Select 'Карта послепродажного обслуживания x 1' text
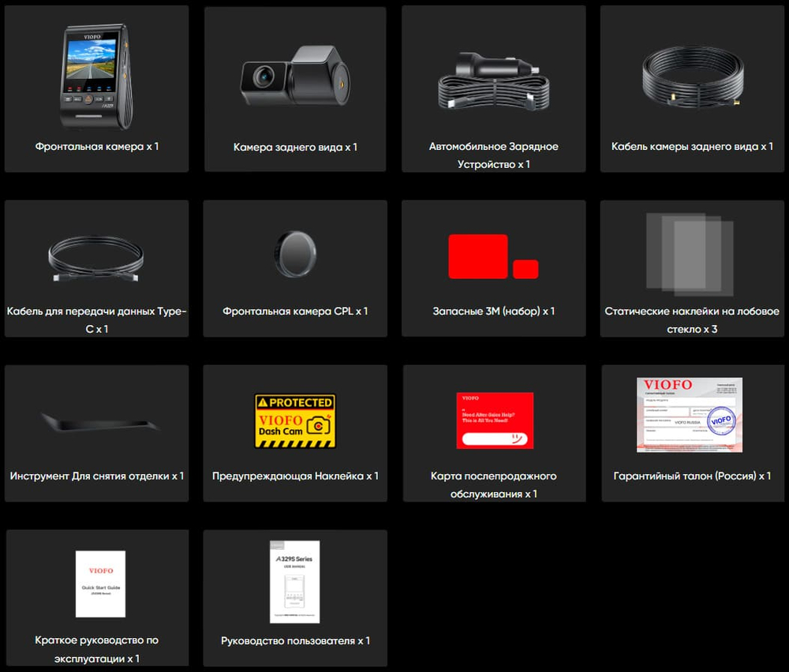789x672 pixels. (x=494, y=485)
